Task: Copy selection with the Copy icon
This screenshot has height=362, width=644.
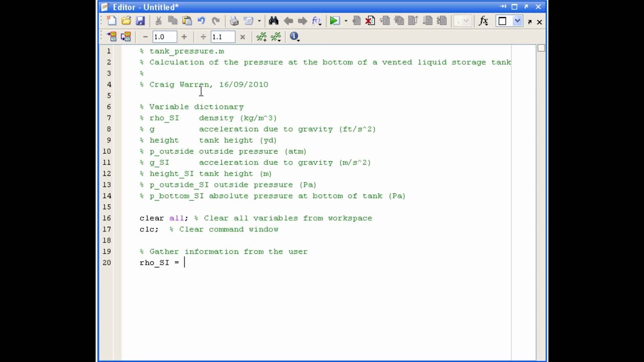Action: pyautogui.click(x=173, y=21)
